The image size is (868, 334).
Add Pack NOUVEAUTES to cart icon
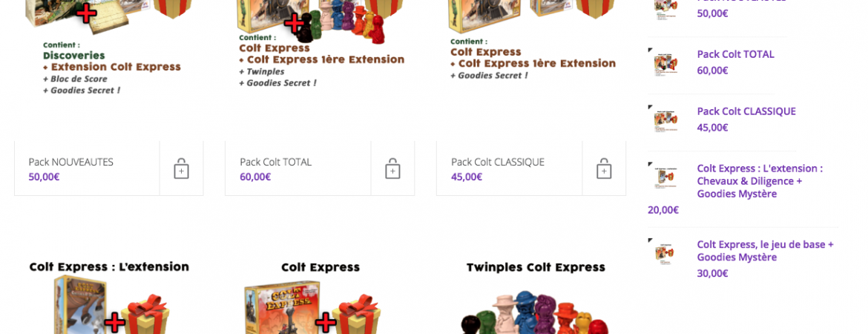point(182,168)
